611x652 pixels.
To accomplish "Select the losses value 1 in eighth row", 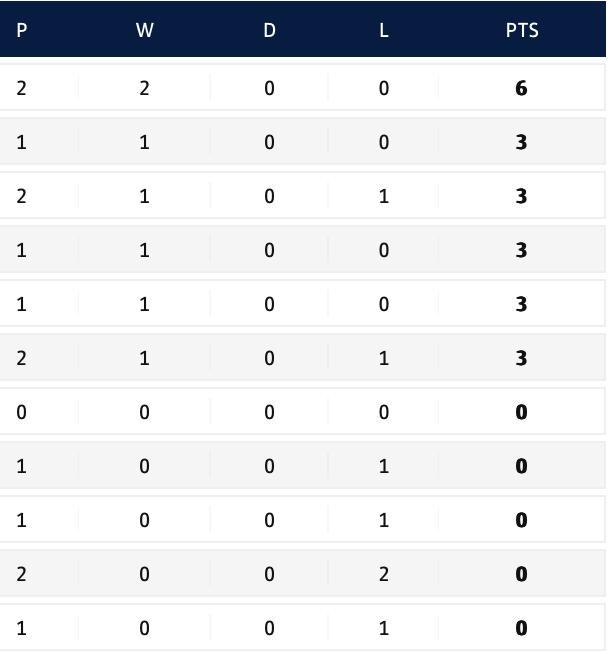I will (383, 466).
